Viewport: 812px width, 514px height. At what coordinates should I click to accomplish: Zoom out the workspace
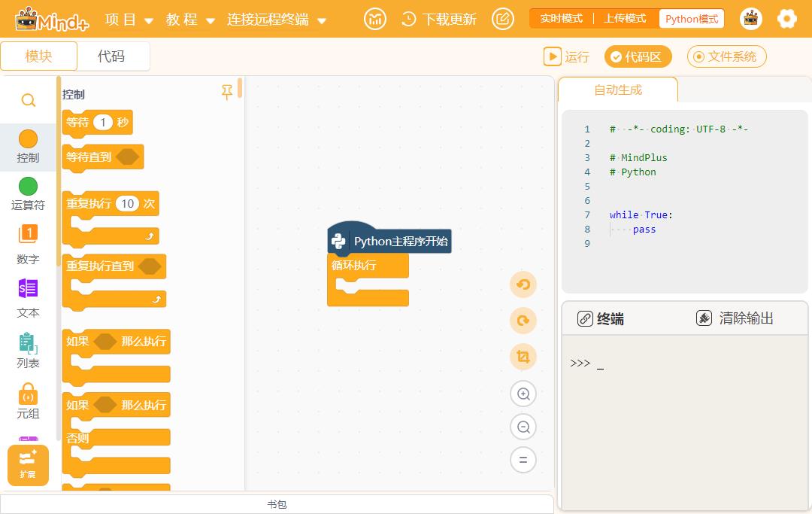click(x=523, y=427)
